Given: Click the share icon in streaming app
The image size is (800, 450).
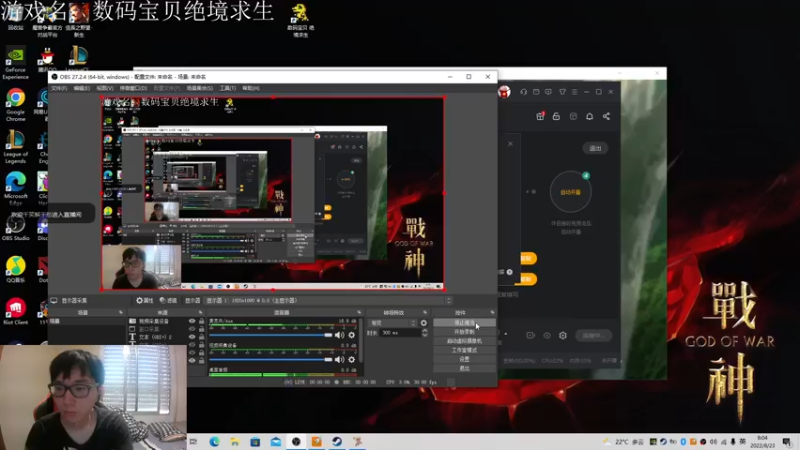Looking at the screenshot, I should click(606, 116).
